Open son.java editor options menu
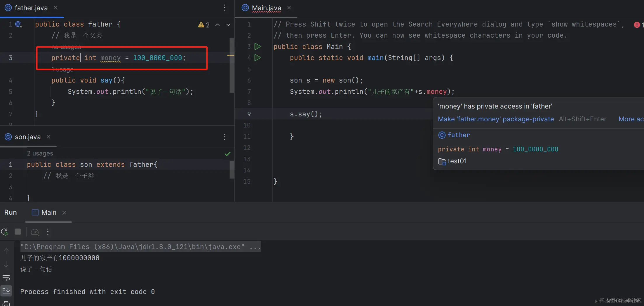This screenshot has height=306, width=644. tap(224, 137)
